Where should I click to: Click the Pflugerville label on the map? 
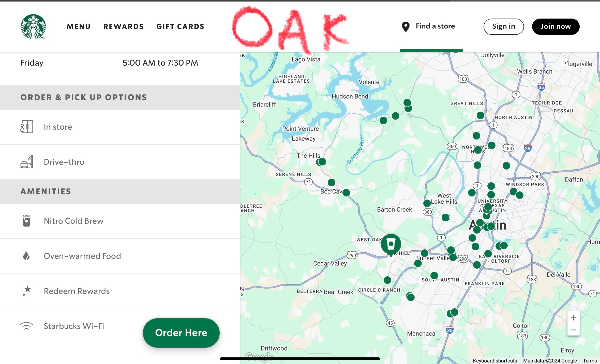577,64
